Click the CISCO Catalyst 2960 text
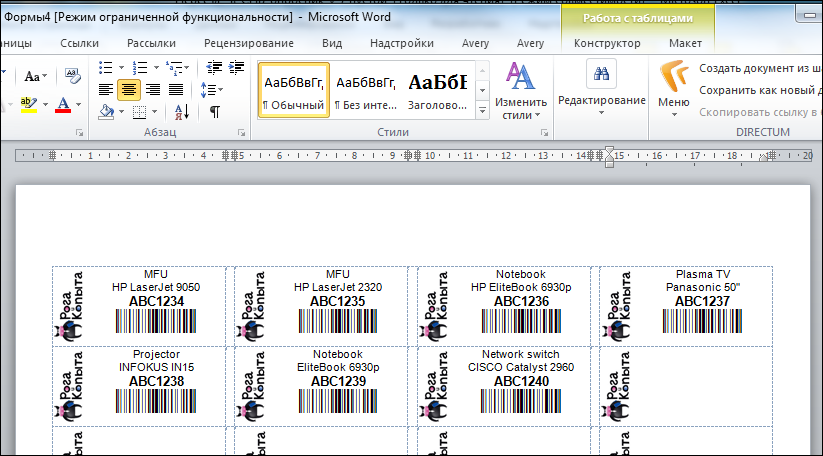Screen dimensions: 823x456 tap(521, 367)
